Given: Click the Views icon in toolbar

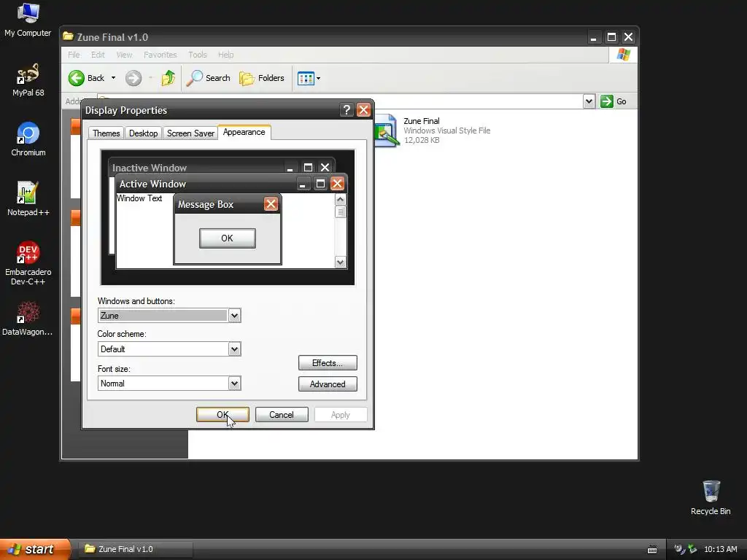Looking at the screenshot, I should point(306,79).
